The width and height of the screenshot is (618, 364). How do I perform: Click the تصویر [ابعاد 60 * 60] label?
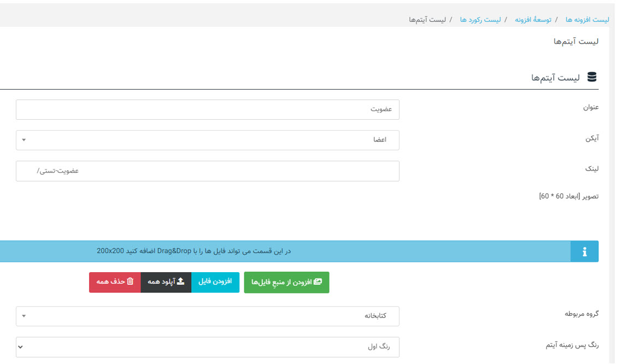569,196
